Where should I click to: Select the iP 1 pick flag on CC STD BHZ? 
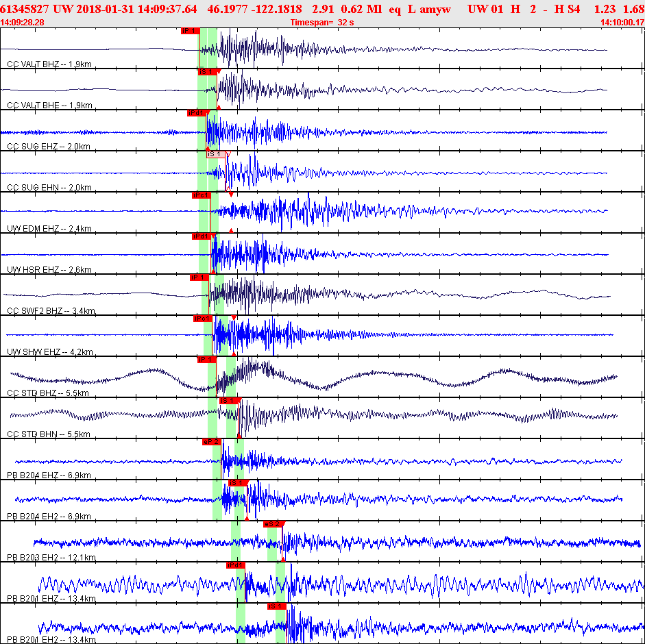[x=207, y=360]
